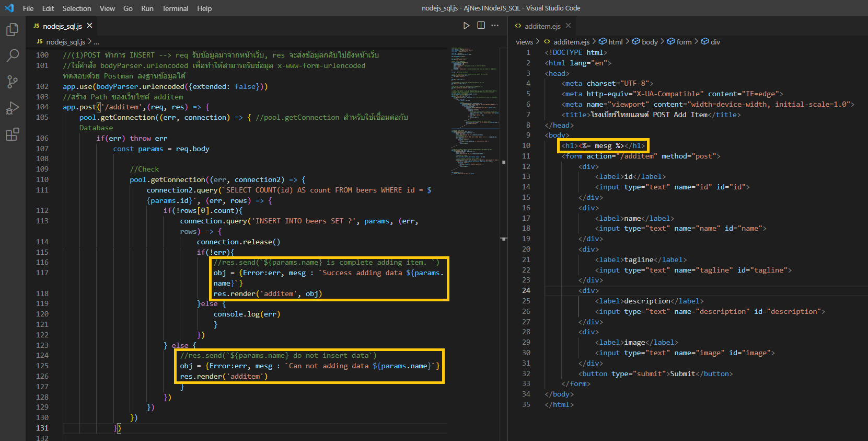Open the Source Control view
The image size is (868, 441).
(13, 82)
